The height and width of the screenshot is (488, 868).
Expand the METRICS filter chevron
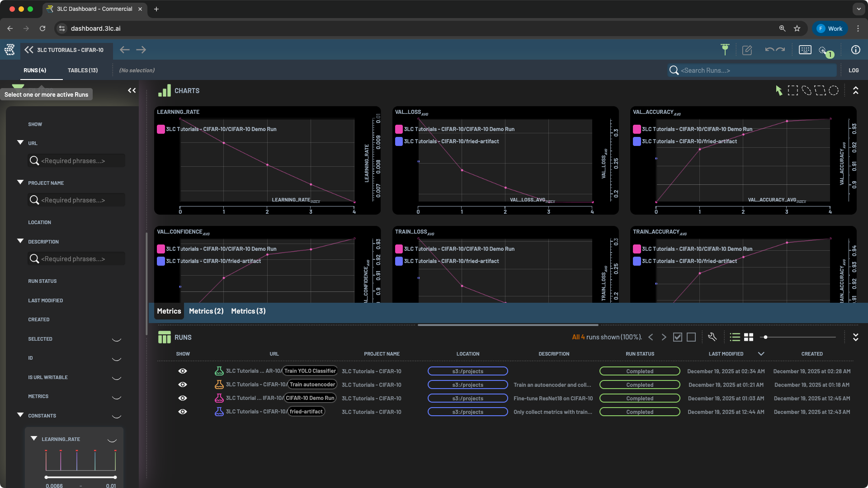116,397
